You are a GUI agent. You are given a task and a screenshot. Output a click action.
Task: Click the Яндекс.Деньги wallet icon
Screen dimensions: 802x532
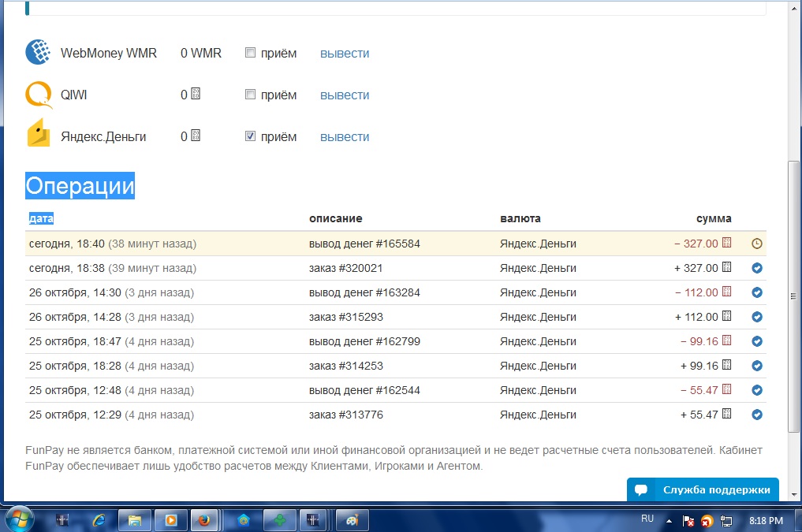tap(39, 133)
